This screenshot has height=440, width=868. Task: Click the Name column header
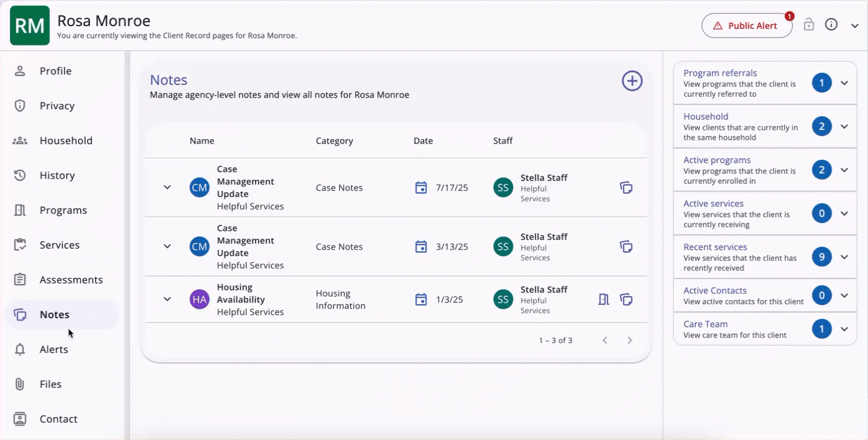tap(202, 140)
